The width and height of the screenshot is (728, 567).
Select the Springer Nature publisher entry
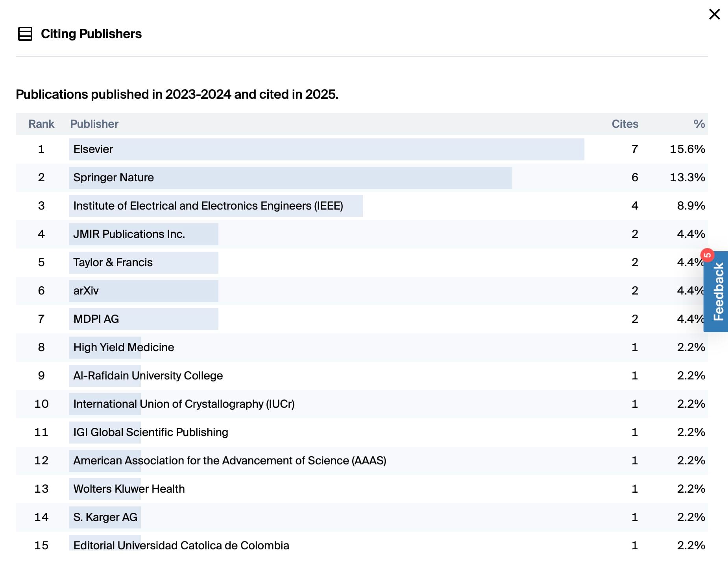pos(113,177)
